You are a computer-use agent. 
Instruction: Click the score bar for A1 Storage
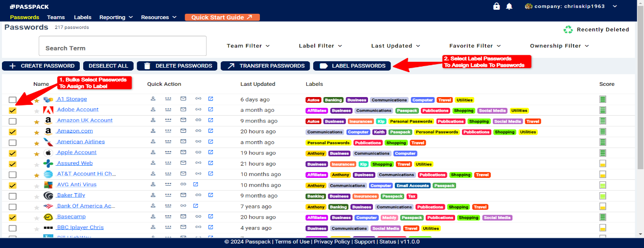(x=603, y=99)
